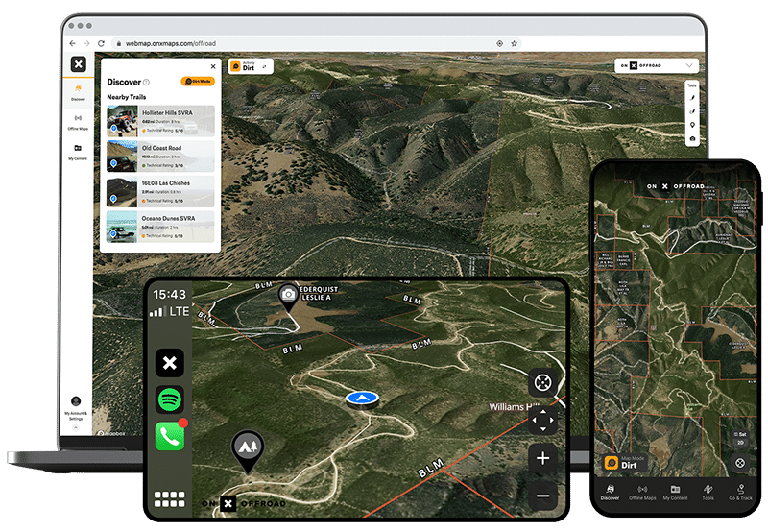Tap the green Phone app icon
Image resolution: width=768 pixels, height=532 pixels.
pyautogui.click(x=169, y=436)
